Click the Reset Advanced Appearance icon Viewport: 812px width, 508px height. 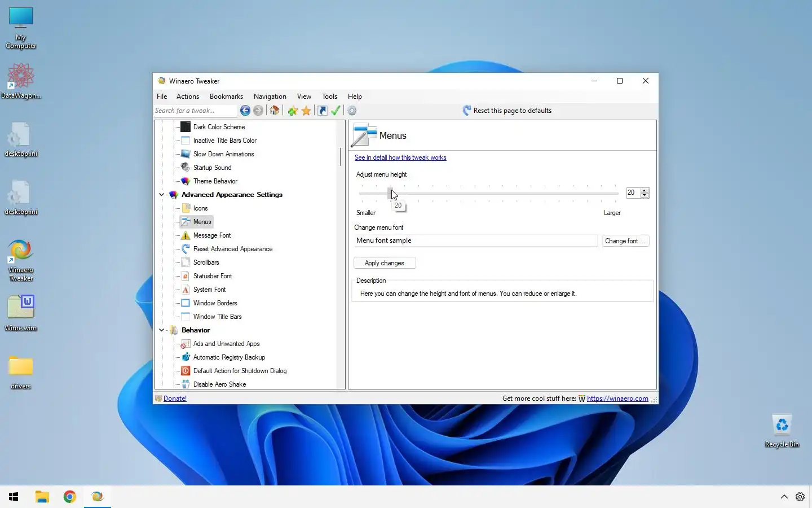tap(186, 249)
